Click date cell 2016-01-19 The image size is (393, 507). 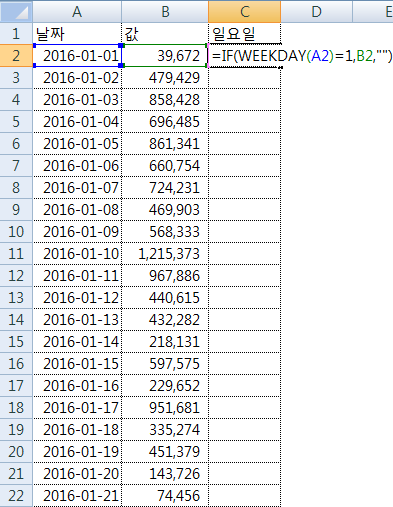[77, 452]
